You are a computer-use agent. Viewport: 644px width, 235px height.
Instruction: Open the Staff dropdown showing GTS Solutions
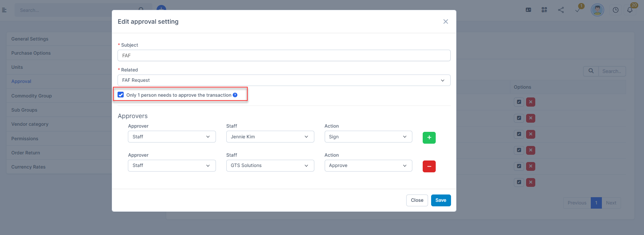pyautogui.click(x=270, y=165)
